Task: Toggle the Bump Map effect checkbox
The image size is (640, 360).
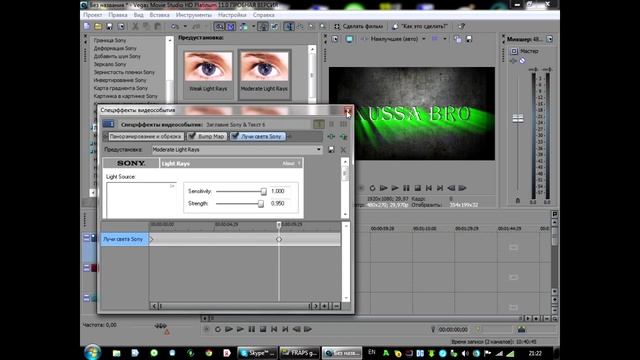Action: (x=192, y=136)
